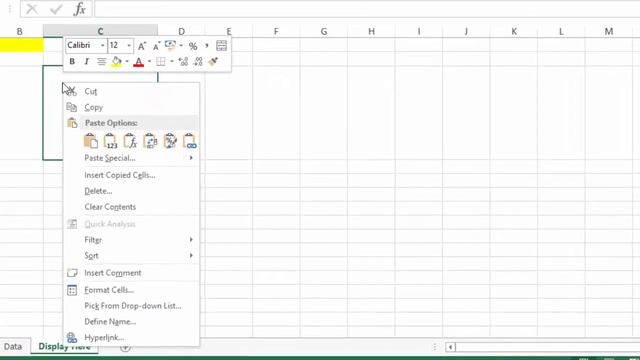Select Clear Contents

point(131,207)
